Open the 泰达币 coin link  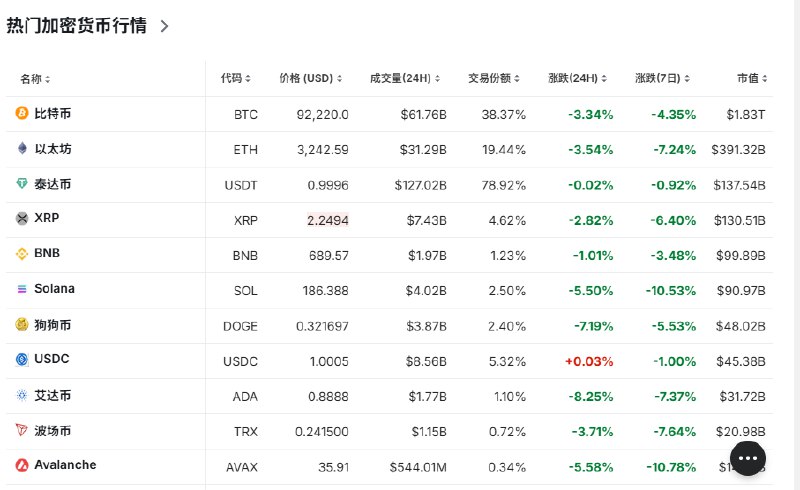pos(53,184)
